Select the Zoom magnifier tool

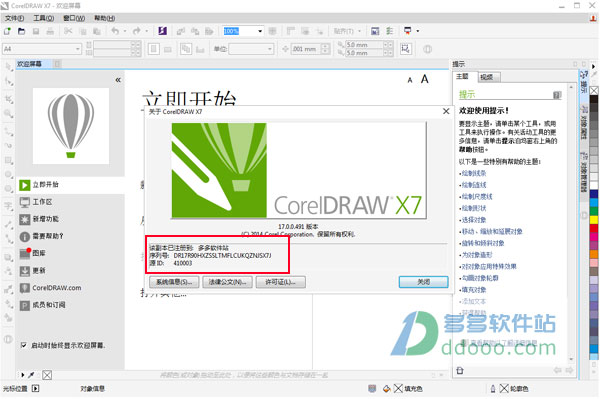coord(8,113)
